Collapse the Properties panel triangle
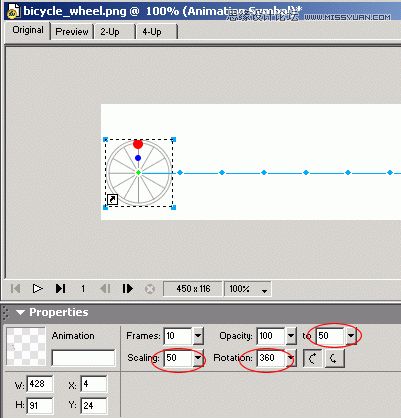The width and height of the screenshot is (401, 418). click(20, 312)
